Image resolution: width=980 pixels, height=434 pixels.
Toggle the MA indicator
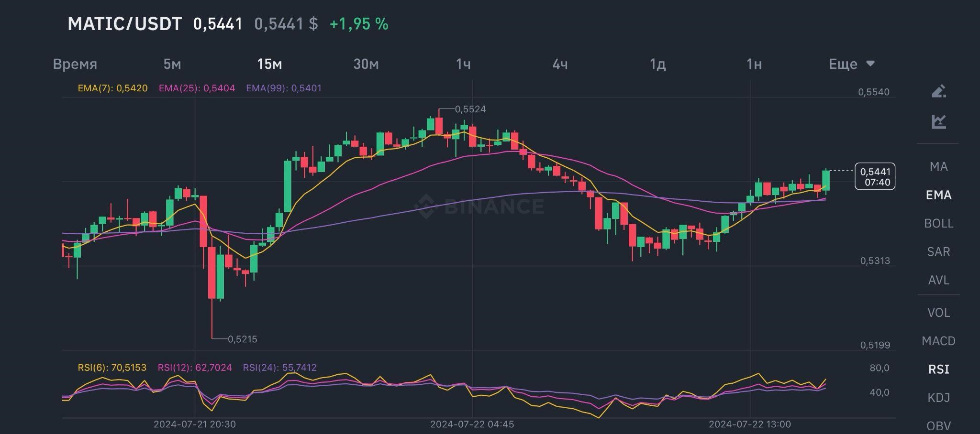(x=938, y=167)
